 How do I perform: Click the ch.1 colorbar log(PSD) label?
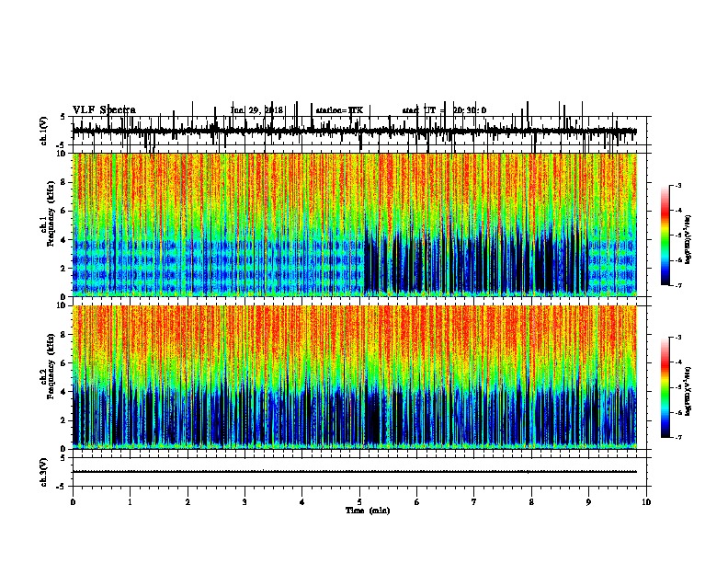coord(688,239)
